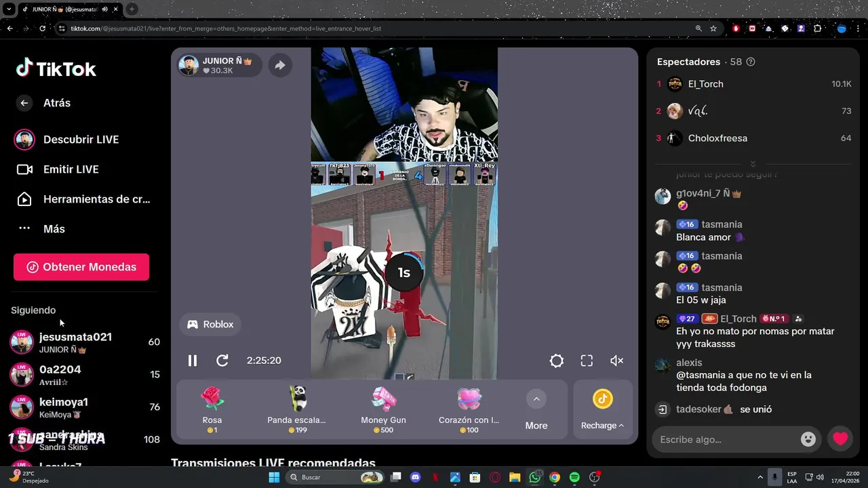Open Spotify from the taskbar
This screenshot has height=488, width=868.
[x=574, y=477]
